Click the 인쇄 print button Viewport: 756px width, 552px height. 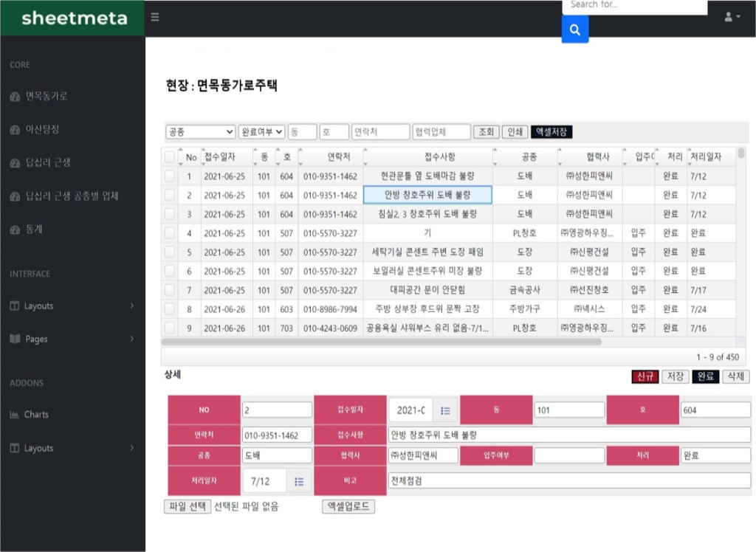point(515,131)
